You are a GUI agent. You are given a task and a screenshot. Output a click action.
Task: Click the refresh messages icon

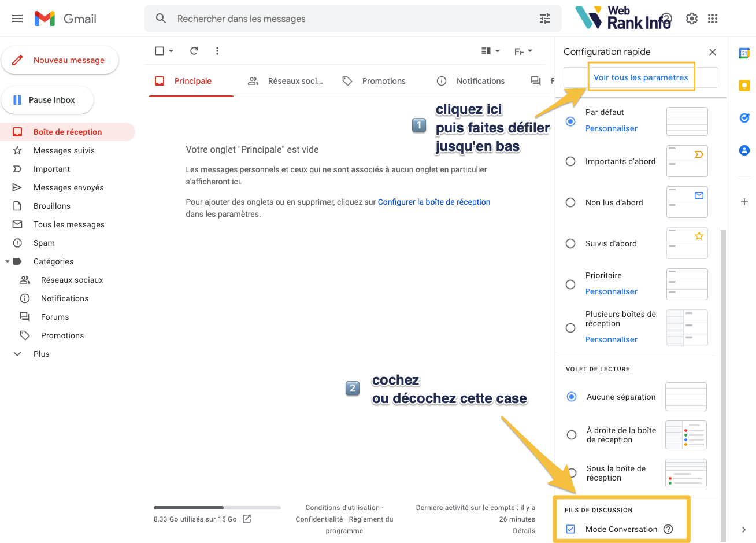[x=194, y=51]
